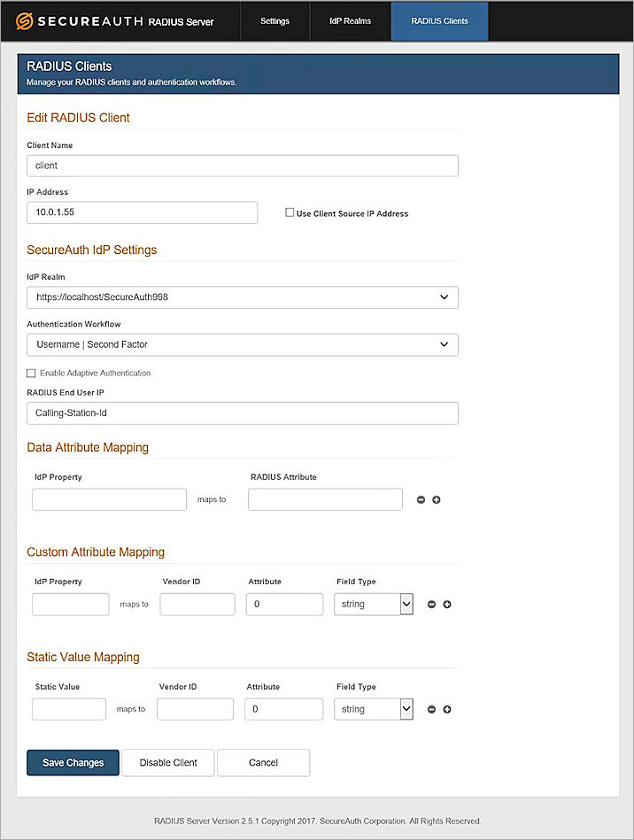Switch to the IdP Realms tab
Viewport: 634px width, 840px height.
coord(350,20)
